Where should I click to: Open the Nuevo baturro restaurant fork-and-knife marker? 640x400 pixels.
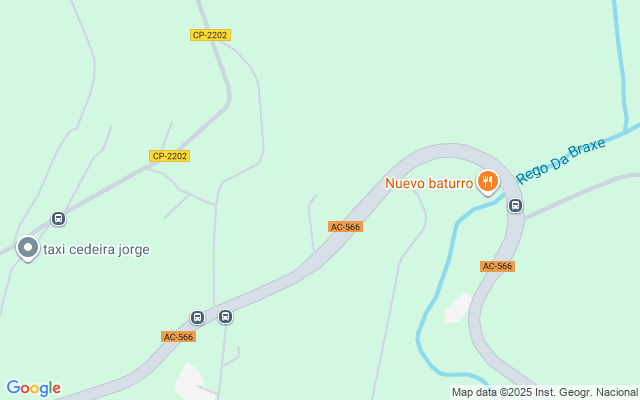point(487,181)
